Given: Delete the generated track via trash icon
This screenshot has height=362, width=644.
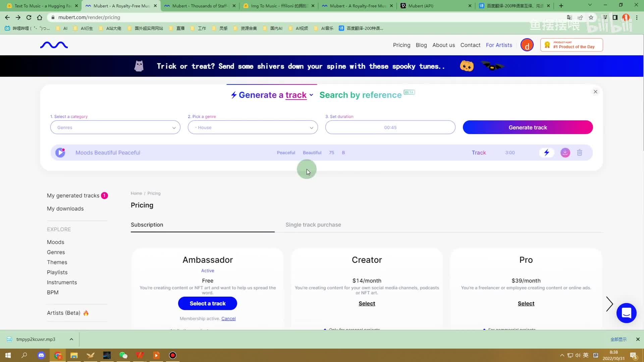Looking at the screenshot, I should click(x=579, y=153).
